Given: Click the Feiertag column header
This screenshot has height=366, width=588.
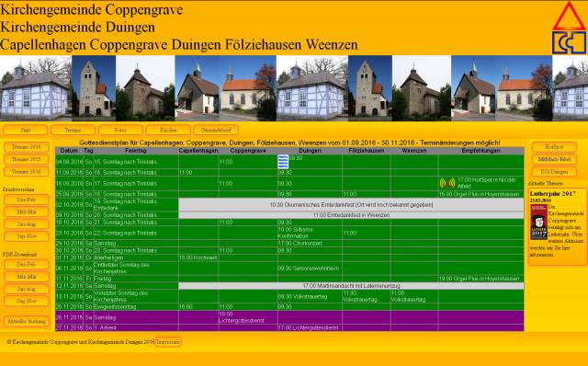Looking at the screenshot, I should pos(136,151).
